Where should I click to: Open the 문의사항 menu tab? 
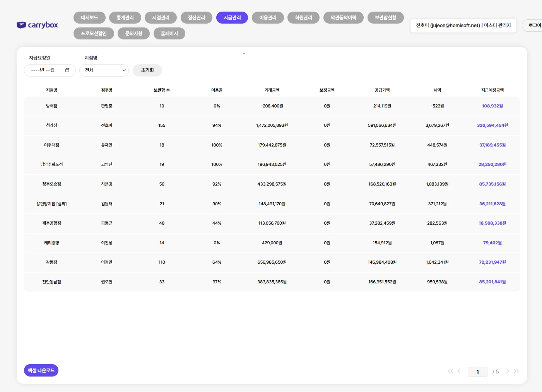coord(134,34)
